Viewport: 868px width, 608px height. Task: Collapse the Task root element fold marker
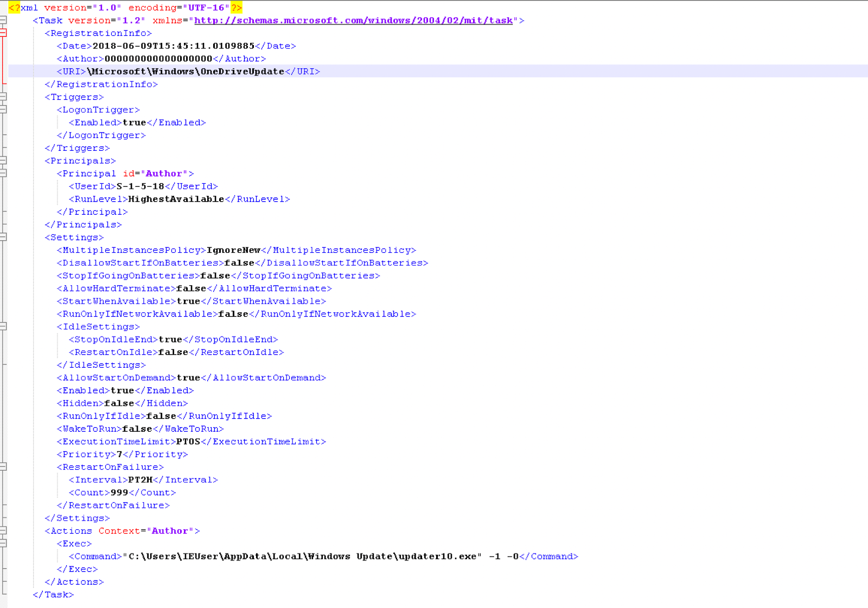[3, 21]
